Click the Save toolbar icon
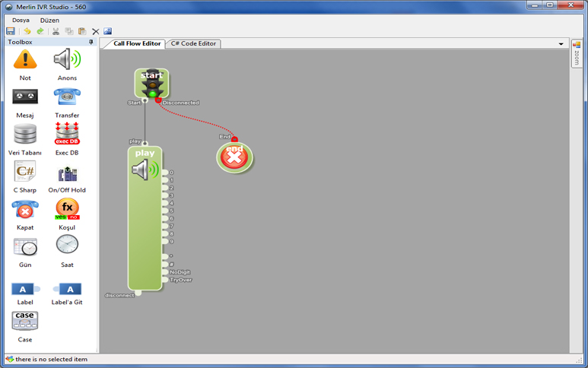 pos(11,31)
